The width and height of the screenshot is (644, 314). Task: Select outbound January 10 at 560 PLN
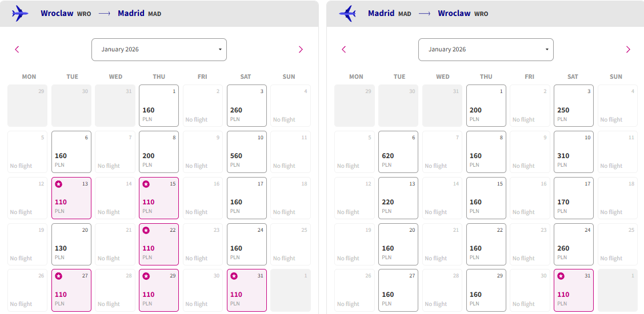pos(247,152)
